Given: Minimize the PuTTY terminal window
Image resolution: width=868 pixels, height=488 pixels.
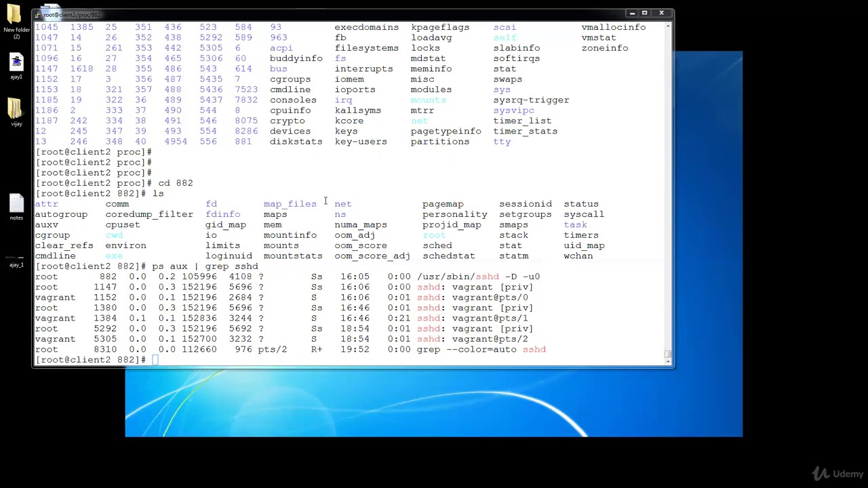Looking at the screenshot, I should pyautogui.click(x=632, y=13).
